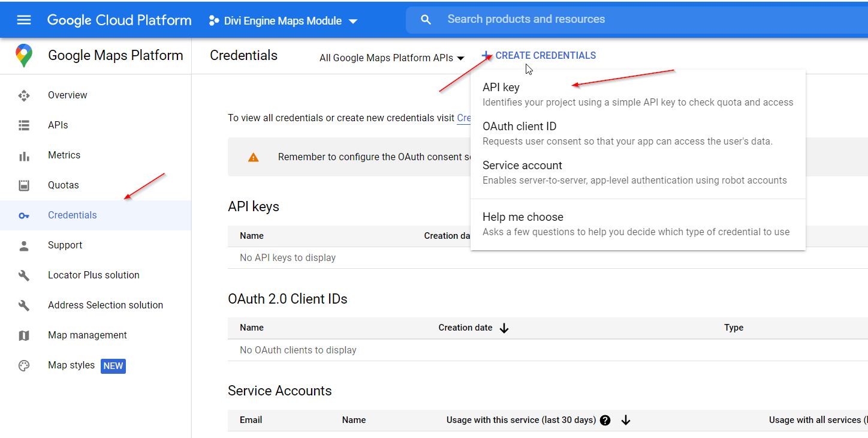868x438 pixels.
Task: Select API key from the credentials menu
Action: (x=501, y=88)
